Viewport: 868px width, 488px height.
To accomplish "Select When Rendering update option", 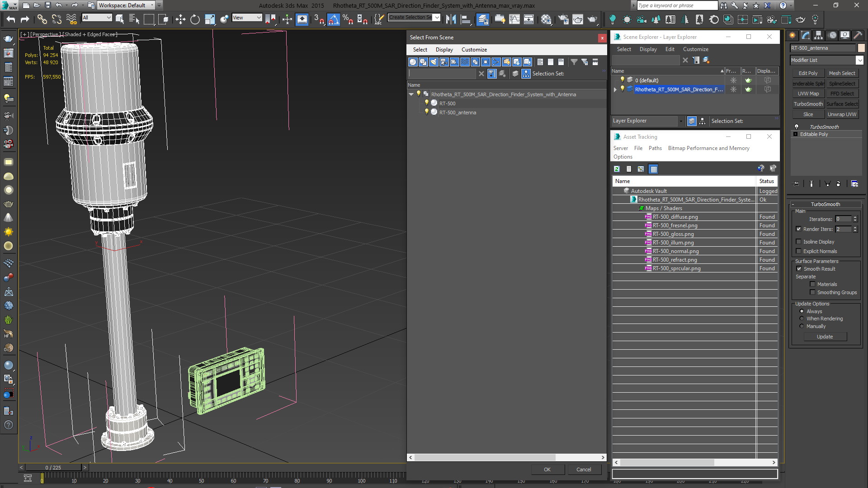I will pyautogui.click(x=802, y=319).
